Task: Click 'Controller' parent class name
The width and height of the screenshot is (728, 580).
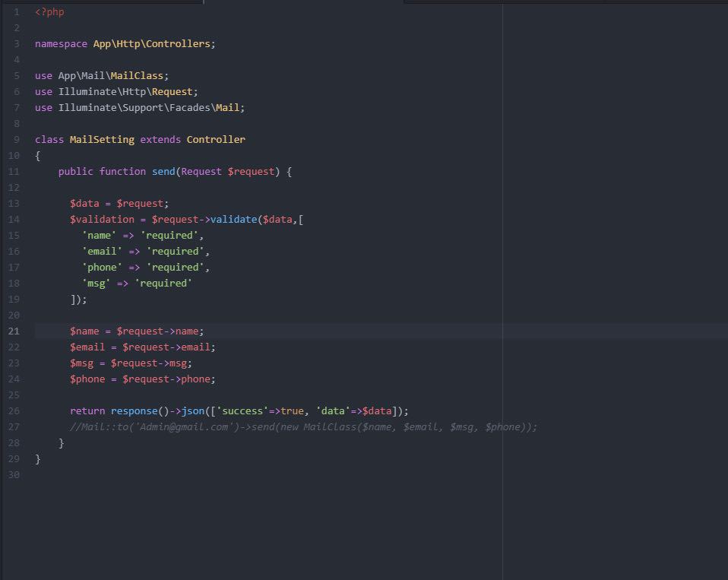Action: [216, 140]
